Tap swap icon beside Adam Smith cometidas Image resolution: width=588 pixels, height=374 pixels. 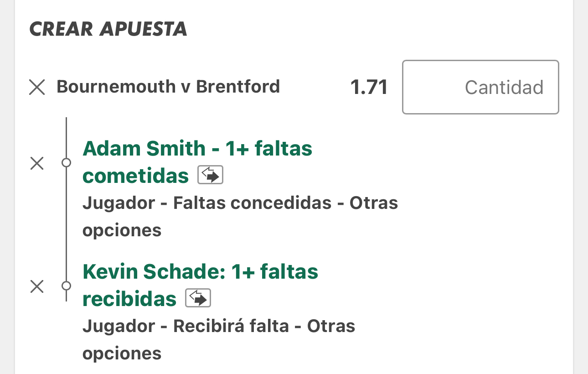(210, 175)
